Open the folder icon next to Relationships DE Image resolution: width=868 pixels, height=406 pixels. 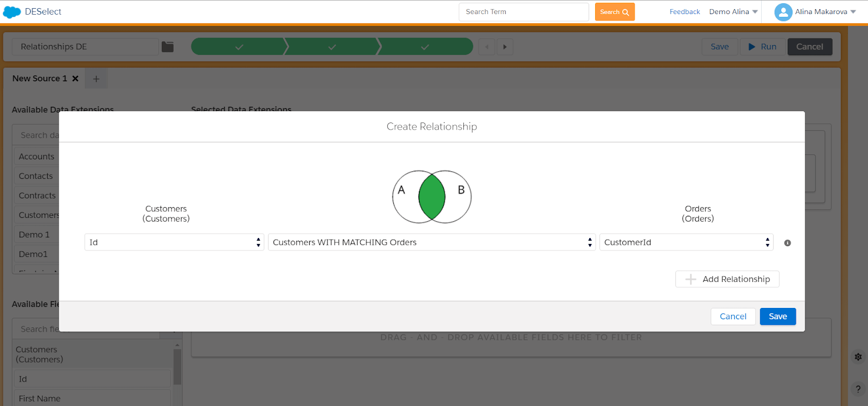(168, 47)
